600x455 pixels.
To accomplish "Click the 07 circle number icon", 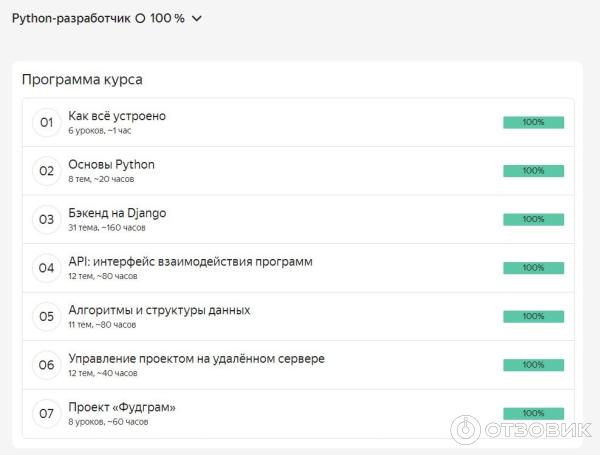I will (46, 413).
